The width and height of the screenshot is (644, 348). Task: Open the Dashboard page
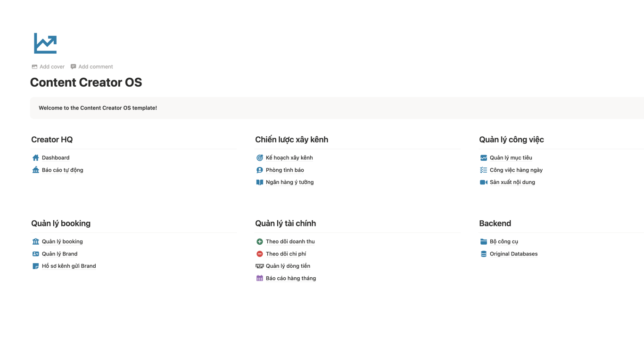56,157
